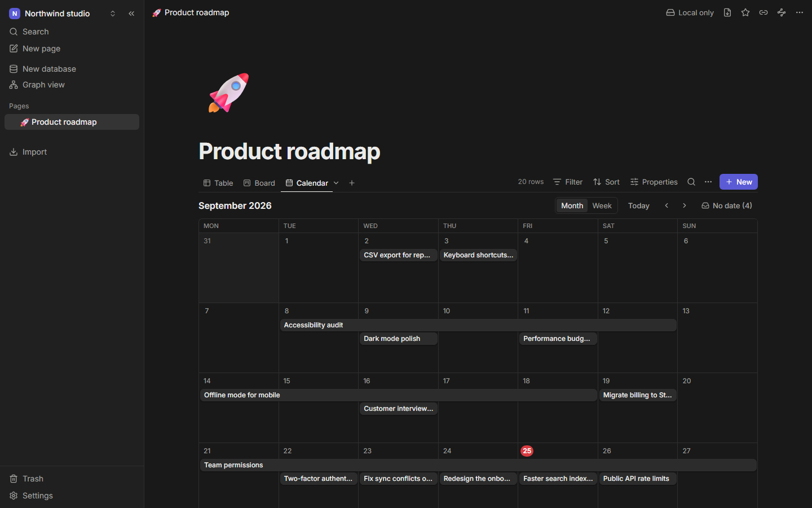Viewport: 812px width, 508px height.
Task: Open the Trash
Action: pyautogui.click(x=72, y=479)
